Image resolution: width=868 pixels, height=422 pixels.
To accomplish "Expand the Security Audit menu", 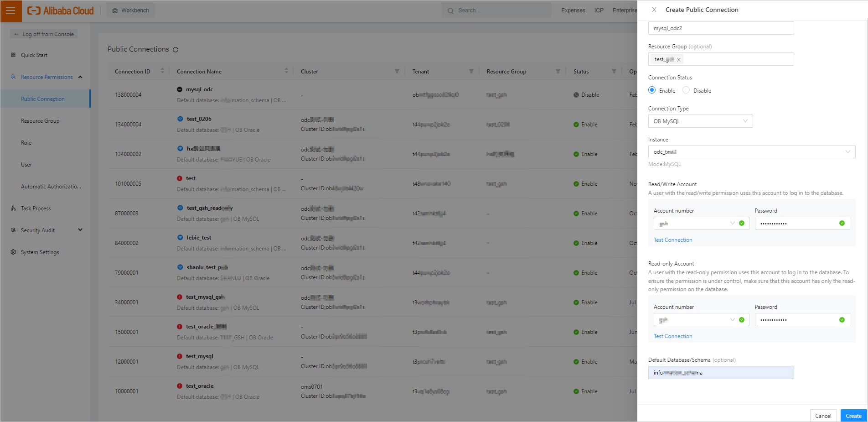I will tap(80, 230).
